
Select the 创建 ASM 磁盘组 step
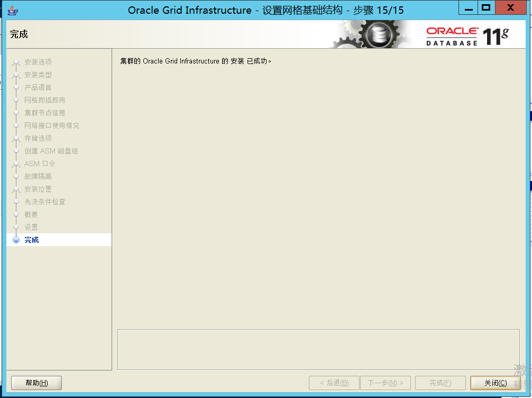pos(51,151)
